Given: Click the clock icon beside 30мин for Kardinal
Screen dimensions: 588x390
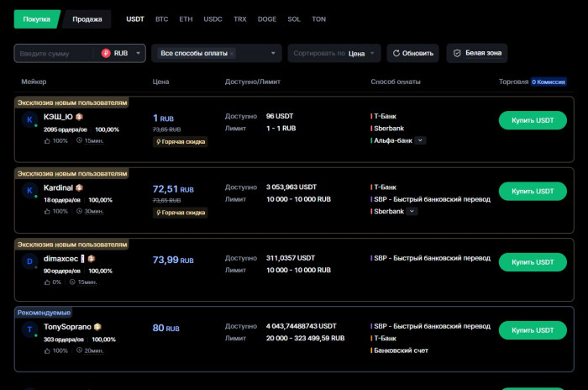Looking at the screenshot, I should click(x=79, y=211).
